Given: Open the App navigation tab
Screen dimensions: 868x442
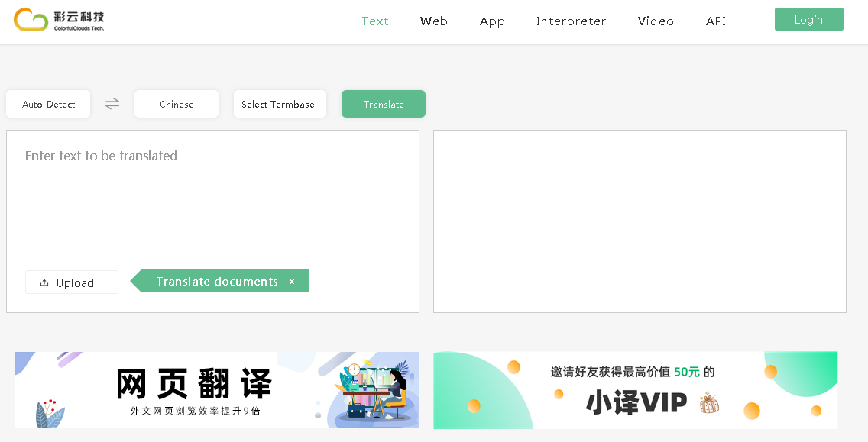Looking at the screenshot, I should [x=492, y=21].
